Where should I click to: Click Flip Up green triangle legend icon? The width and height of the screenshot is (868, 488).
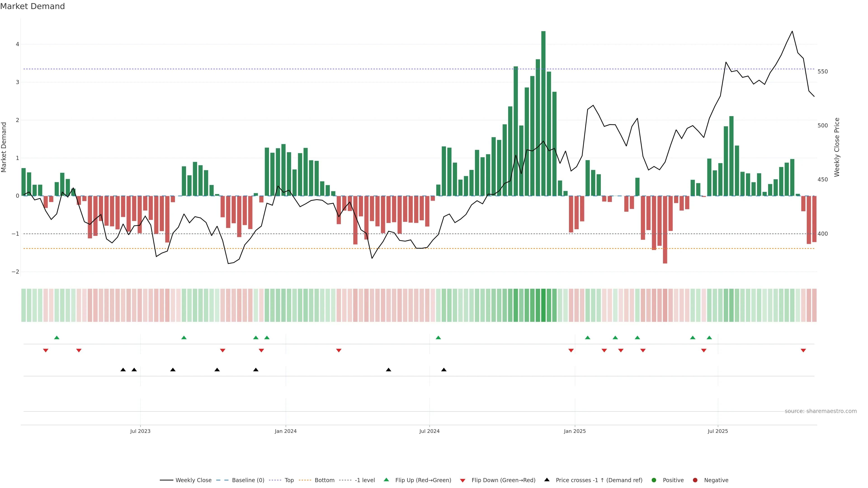tap(386, 480)
